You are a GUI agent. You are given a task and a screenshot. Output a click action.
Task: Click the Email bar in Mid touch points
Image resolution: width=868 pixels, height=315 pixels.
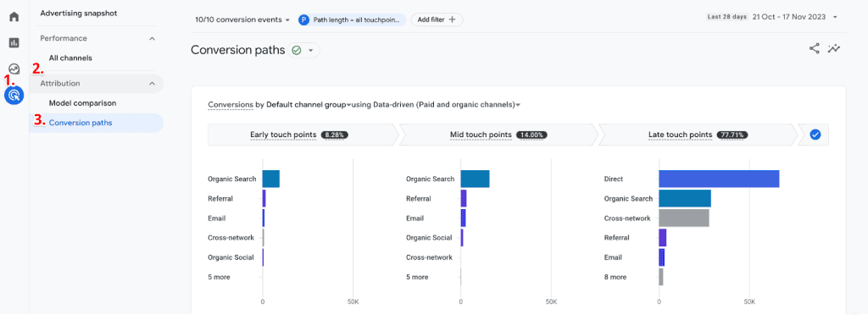(x=463, y=218)
